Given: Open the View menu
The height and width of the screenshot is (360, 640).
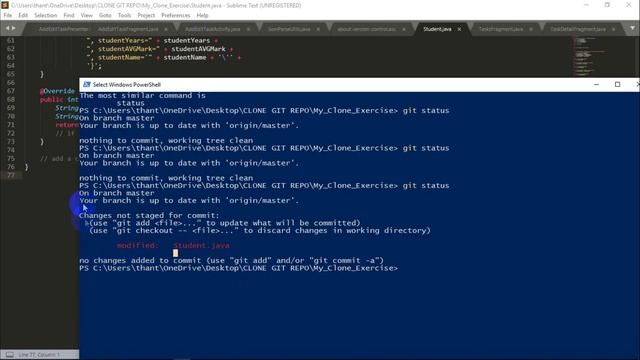Looking at the screenshot, I should click(x=87, y=15).
